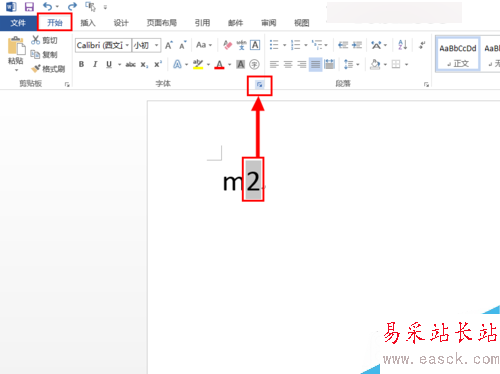The width and height of the screenshot is (500, 374).
Task: Clear all formatting eraser icon
Action: coord(228,45)
